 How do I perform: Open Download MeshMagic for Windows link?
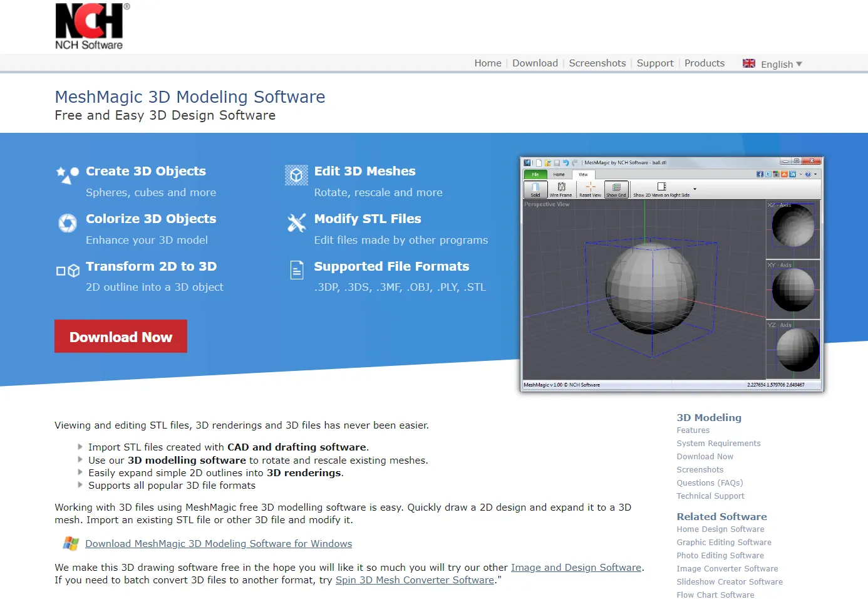219,544
